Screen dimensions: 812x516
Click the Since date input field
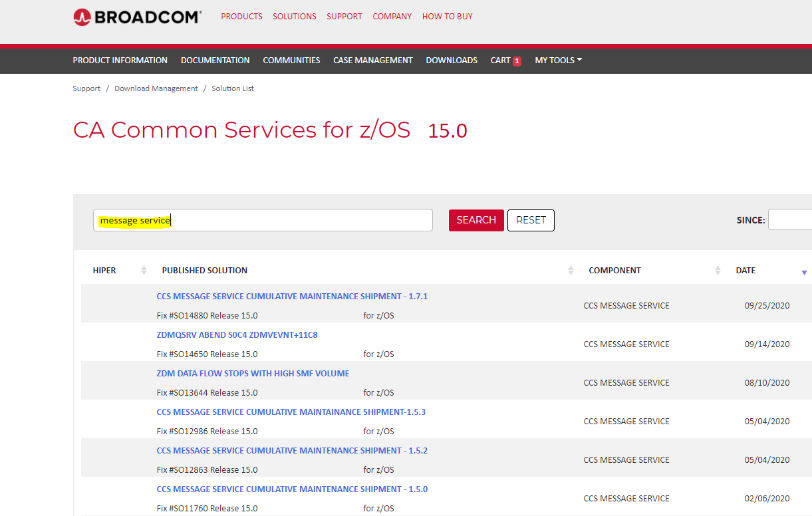tap(790, 220)
